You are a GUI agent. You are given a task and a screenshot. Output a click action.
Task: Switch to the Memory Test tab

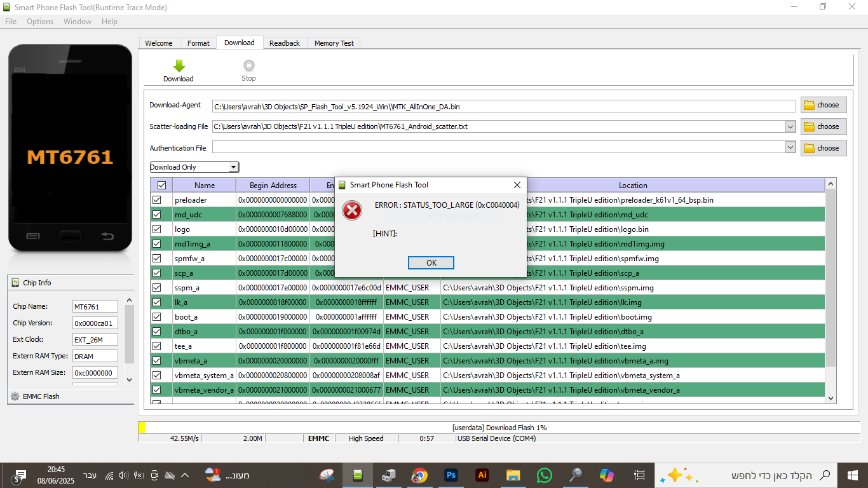[334, 43]
